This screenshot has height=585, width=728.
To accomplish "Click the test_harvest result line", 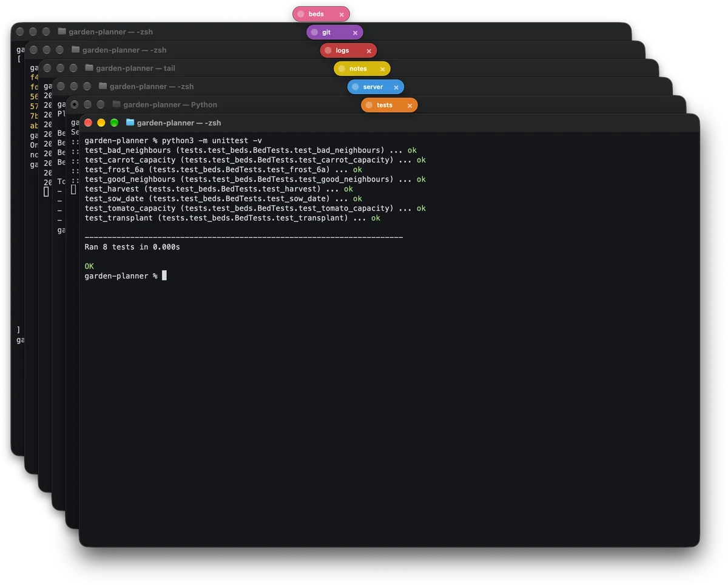I will point(219,189).
